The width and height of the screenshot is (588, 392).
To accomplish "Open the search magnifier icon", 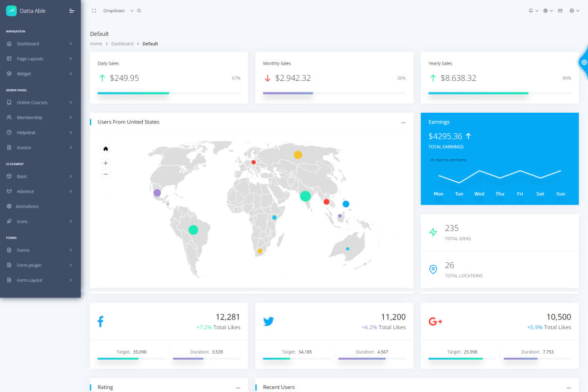I will coord(138,10).
